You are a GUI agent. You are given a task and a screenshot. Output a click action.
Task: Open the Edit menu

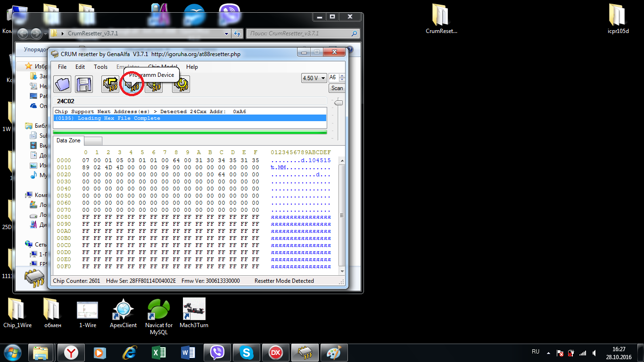[80, 67]
